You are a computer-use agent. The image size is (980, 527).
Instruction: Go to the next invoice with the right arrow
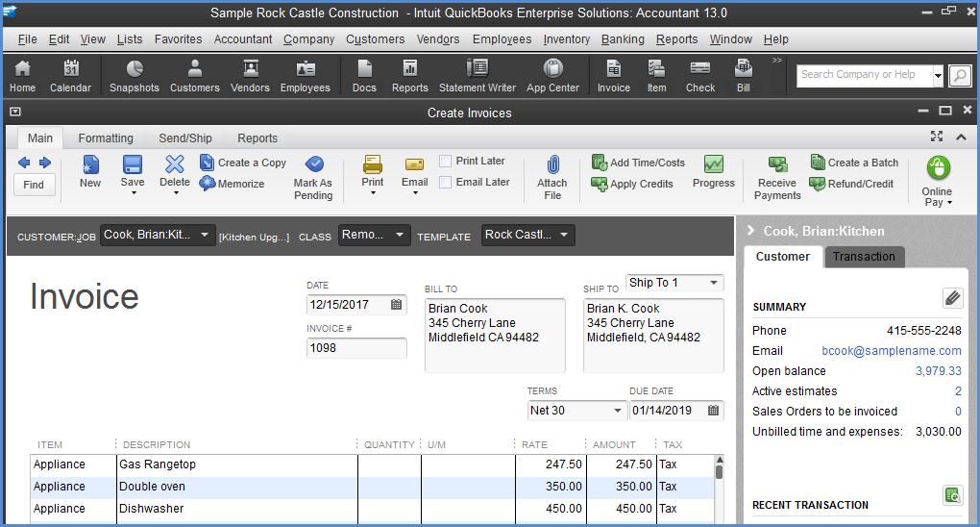(x=45, y=163)
